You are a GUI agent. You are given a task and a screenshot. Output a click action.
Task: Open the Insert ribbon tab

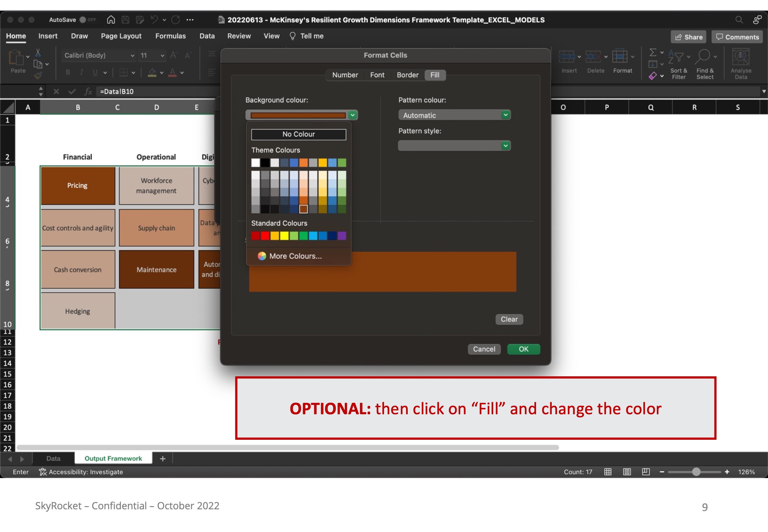tap(48, 36)
